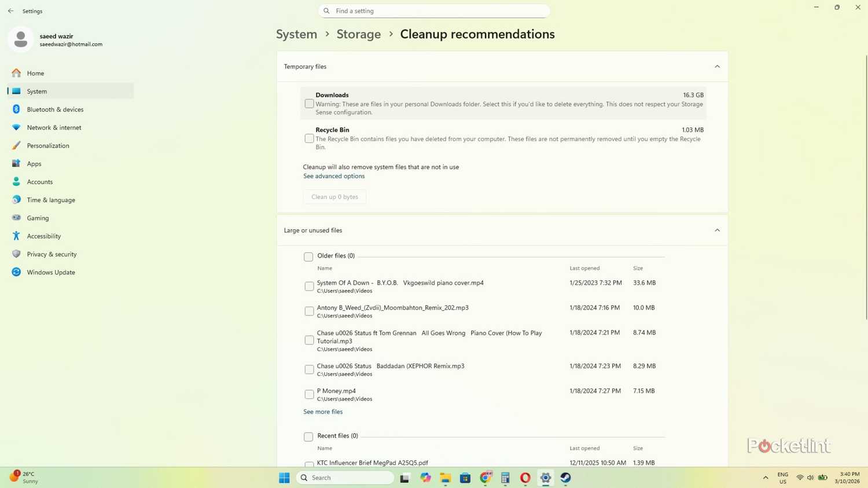
Task: Open Opera browser from the taskbar
Action: [524, 478]
